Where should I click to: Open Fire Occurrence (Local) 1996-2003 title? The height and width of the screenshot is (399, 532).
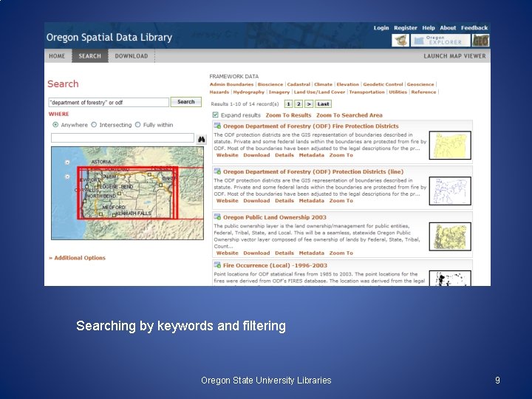275,265
